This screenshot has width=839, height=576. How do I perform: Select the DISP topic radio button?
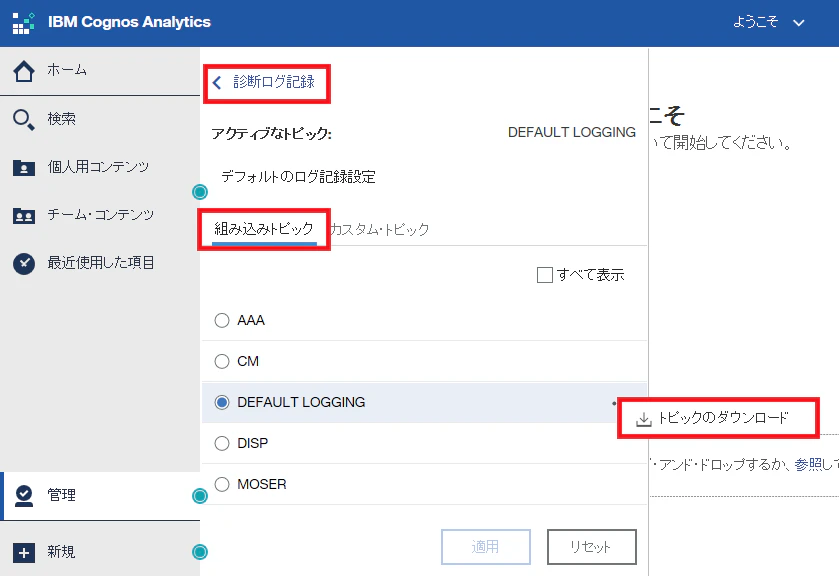[x=222, y=443]
